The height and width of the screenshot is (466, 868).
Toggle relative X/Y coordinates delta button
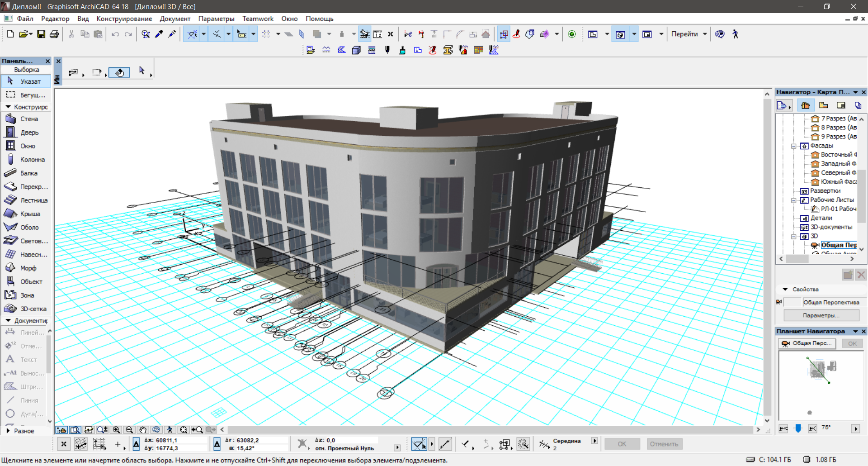136,444
